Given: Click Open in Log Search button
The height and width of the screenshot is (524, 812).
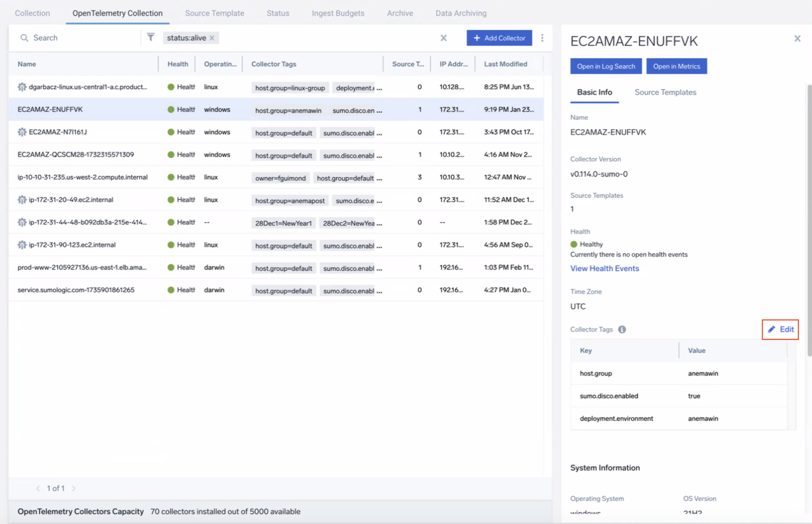Looking at the screenshot, I should [606, 66].
